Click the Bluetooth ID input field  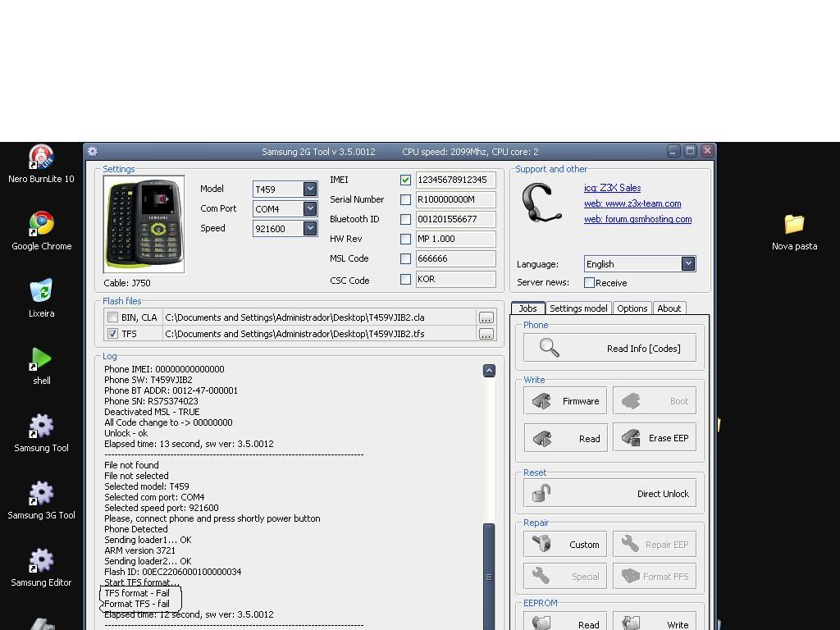(x=456, y=220)
